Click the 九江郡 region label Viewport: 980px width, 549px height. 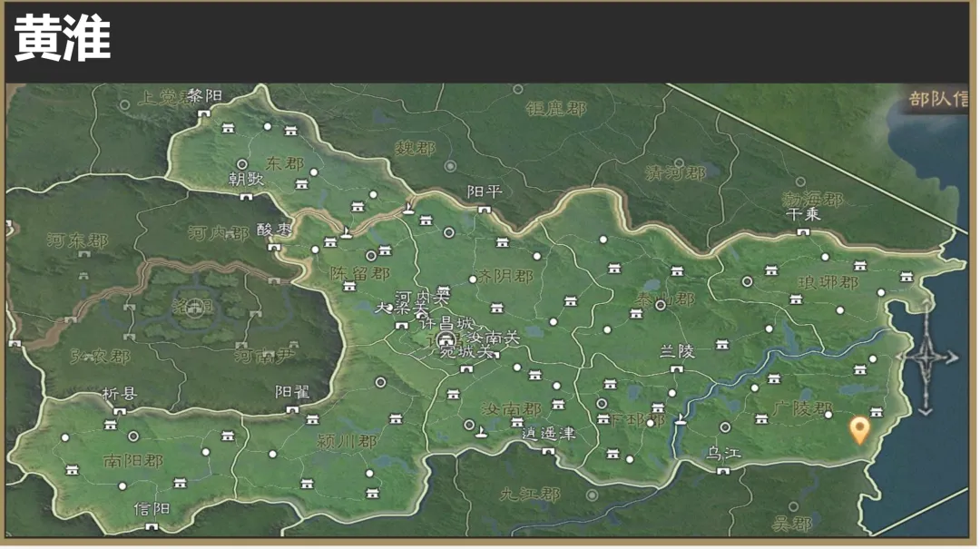point(530,494)
